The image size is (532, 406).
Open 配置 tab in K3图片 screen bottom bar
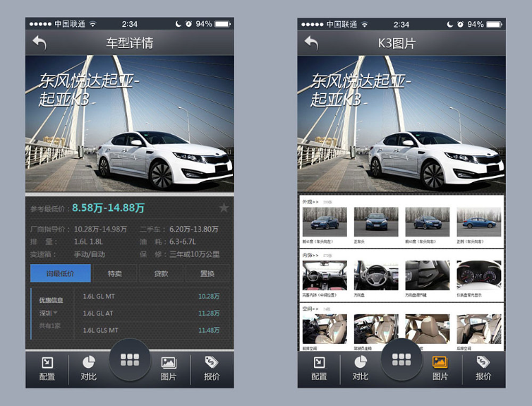(319, 369)
